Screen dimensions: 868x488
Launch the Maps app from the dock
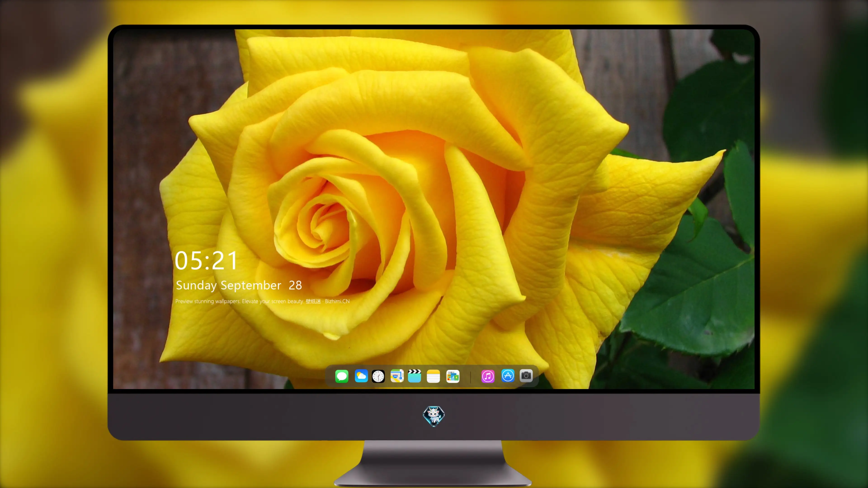(x=397, y=376)
